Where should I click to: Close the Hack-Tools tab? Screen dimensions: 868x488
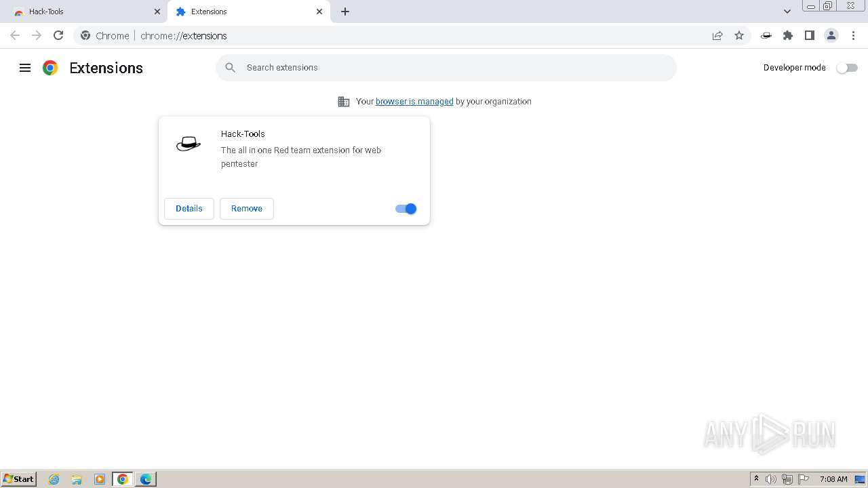(157, 12)
